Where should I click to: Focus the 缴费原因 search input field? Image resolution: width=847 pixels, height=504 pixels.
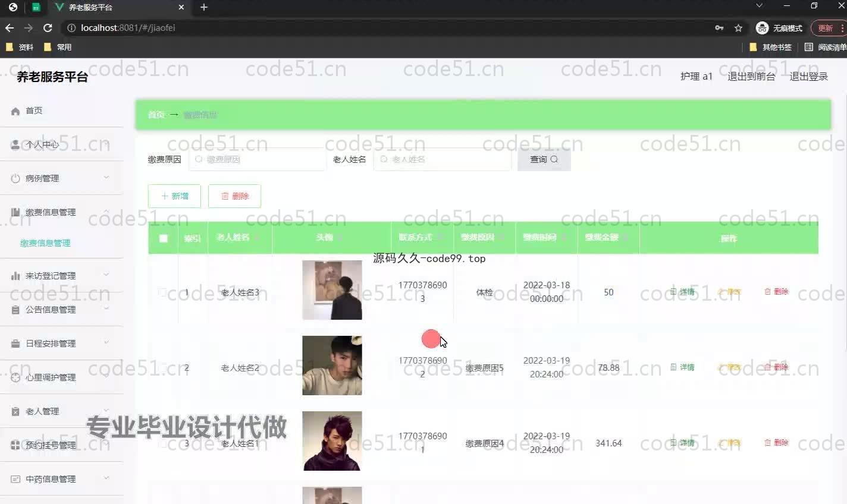[x=258, y=159]
